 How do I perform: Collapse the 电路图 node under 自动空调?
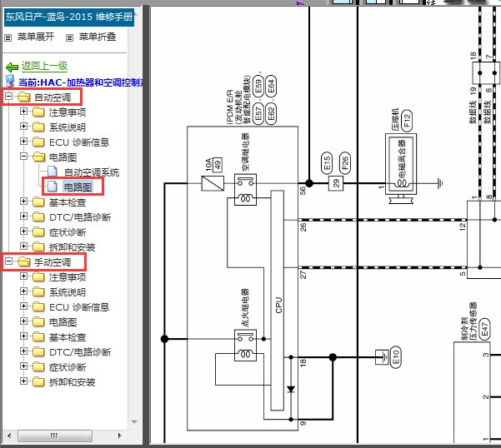pyautogui.click(x=23, y=156)
